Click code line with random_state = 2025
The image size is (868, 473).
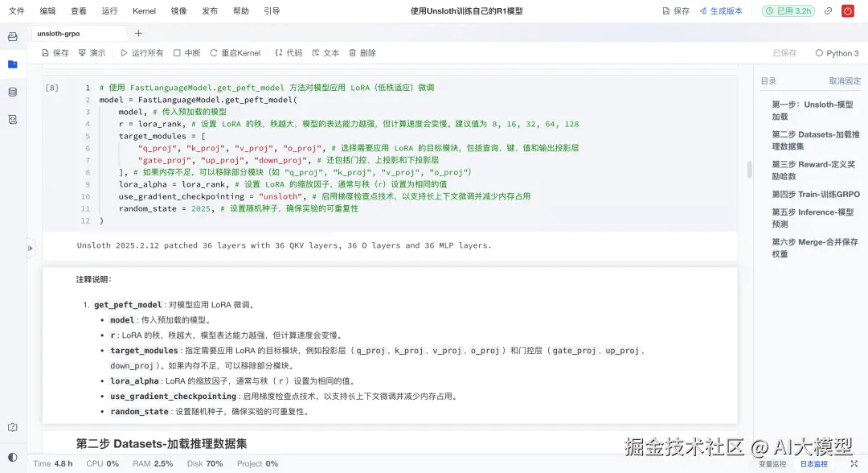(239, 209)
